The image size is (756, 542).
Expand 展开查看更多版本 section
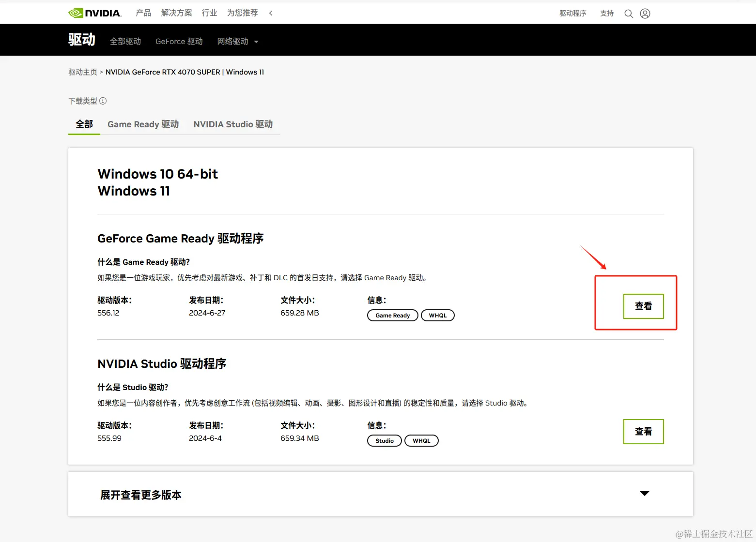point(381,494)
